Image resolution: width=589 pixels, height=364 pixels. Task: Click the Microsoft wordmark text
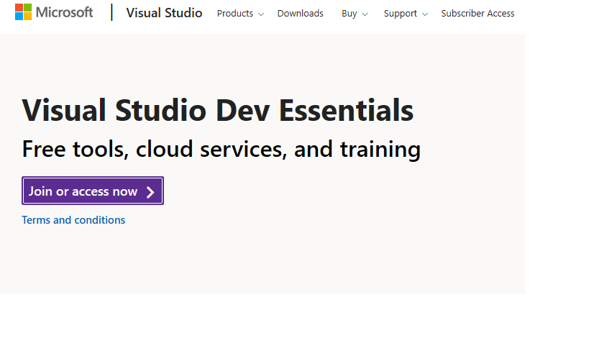(x=64, y=13)
